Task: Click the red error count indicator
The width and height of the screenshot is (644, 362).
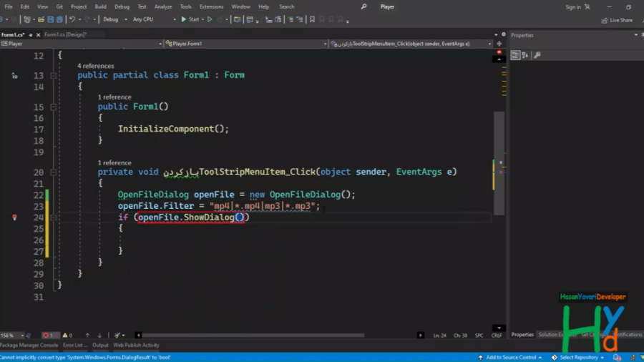Action: pos(50,335)
